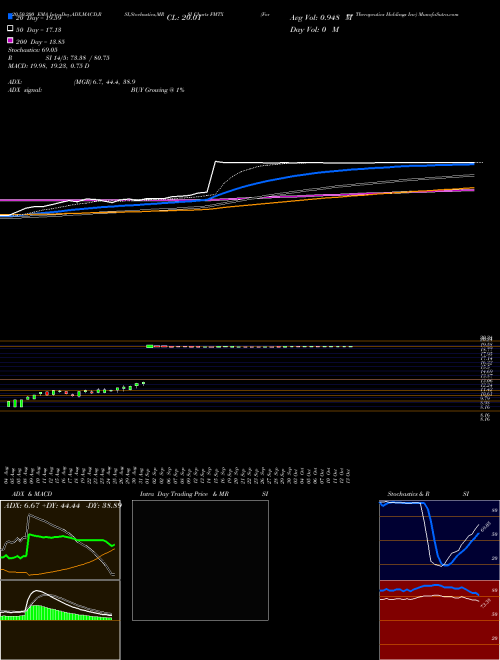This screenshot has height=660, width=500.
Task: Select the '200 Day = 13.85' legend text
Action: click(40, 42)
